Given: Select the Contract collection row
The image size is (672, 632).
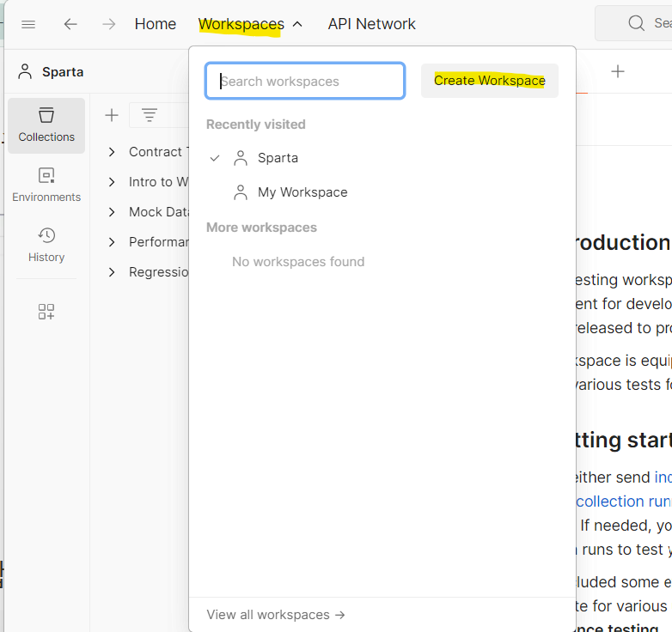Looking at the screenshot, I should click(x=159, y=152).
